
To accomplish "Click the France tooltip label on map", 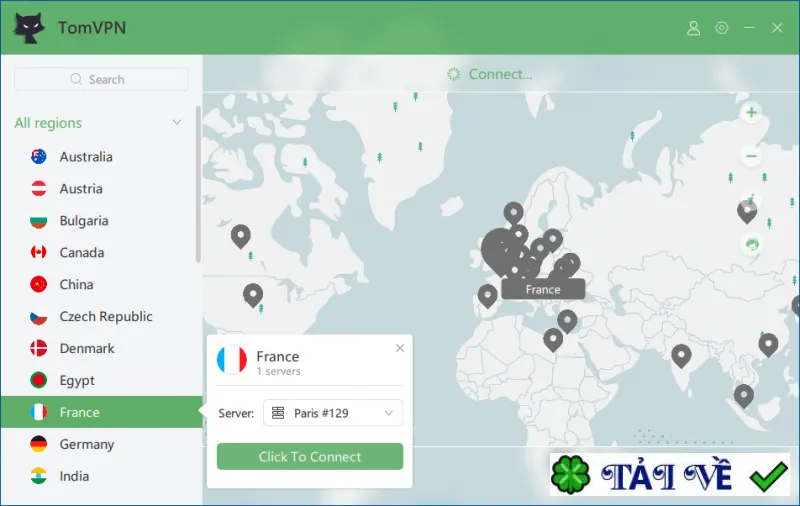I will point(543,289).
